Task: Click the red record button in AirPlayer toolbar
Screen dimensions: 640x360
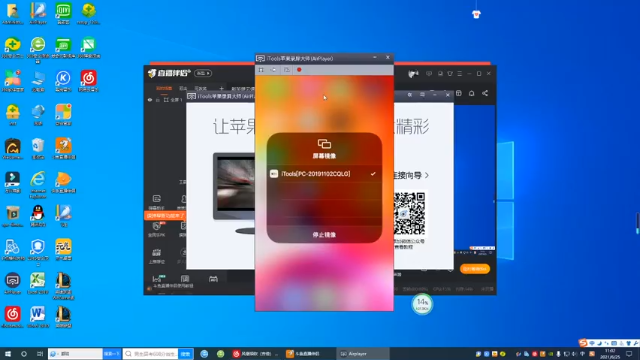Action: [x=299, y=70]
